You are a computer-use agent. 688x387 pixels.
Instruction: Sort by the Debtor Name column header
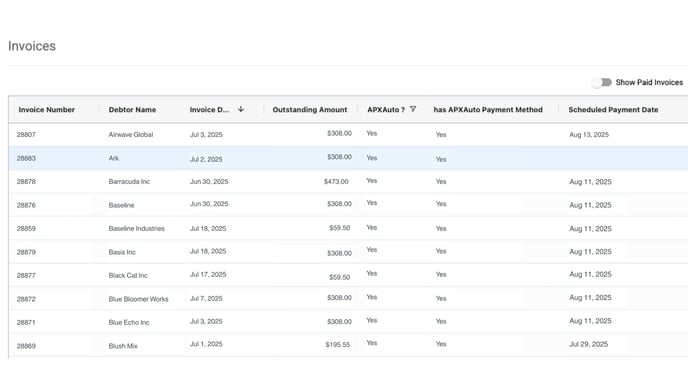133,110
